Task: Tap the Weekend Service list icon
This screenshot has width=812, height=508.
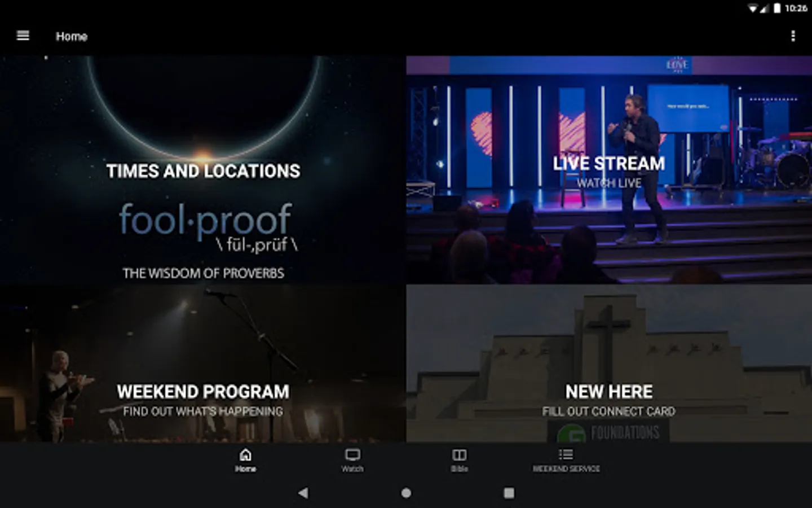Action: pos(566,454)
